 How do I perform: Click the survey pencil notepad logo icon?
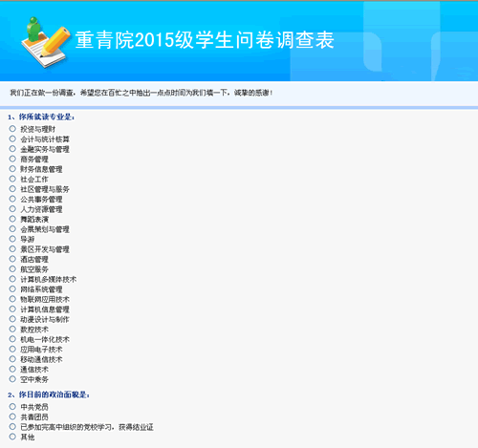point(46,42)
